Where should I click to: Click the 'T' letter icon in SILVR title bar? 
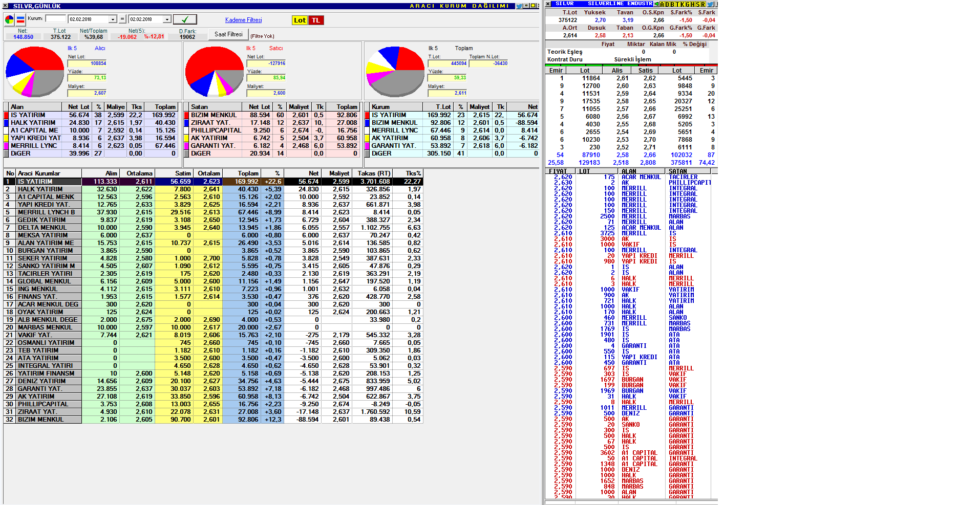677,4
